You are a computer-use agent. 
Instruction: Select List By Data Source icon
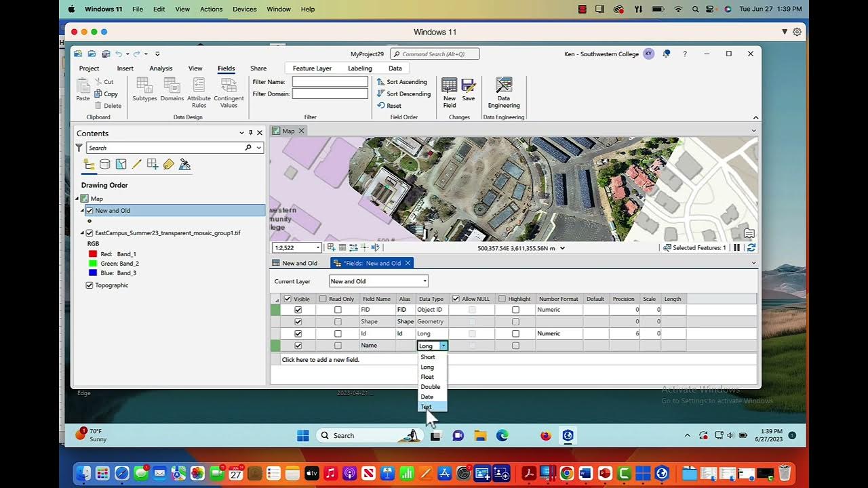(105, 164)
